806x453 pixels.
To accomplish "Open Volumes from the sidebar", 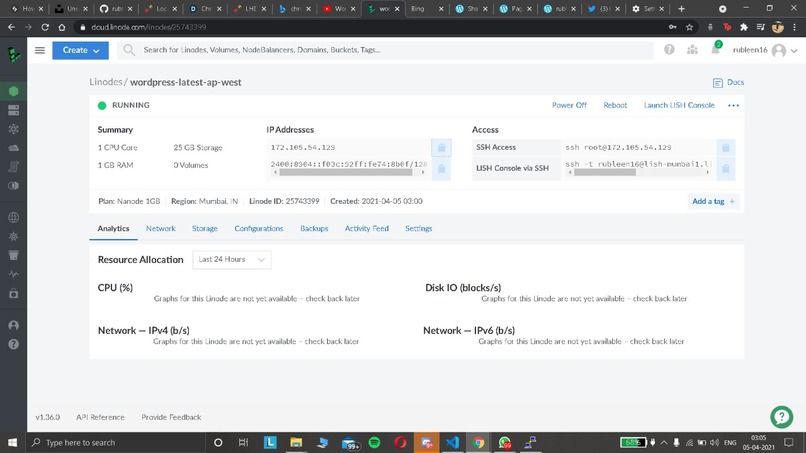I will point(13,110).
